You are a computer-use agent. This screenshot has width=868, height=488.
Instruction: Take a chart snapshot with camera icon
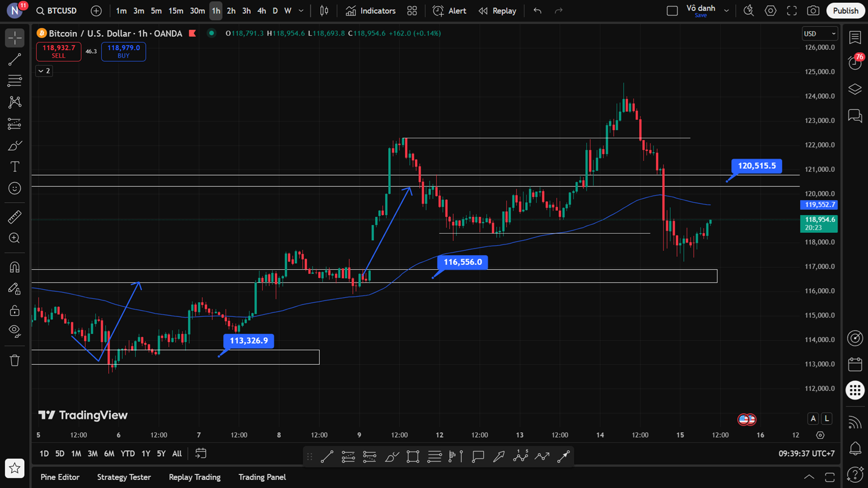point(813,11)
